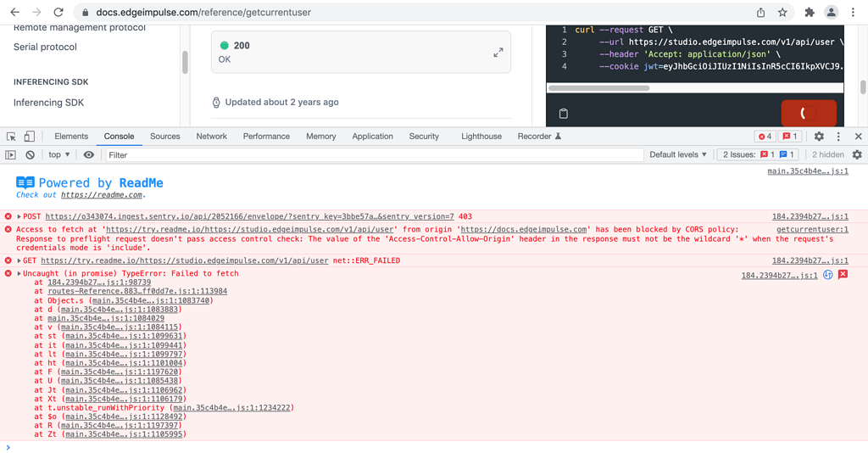The width and height of the screenshot is (868, 453).
Task: Reload the current page
Action: coord(58,12)
